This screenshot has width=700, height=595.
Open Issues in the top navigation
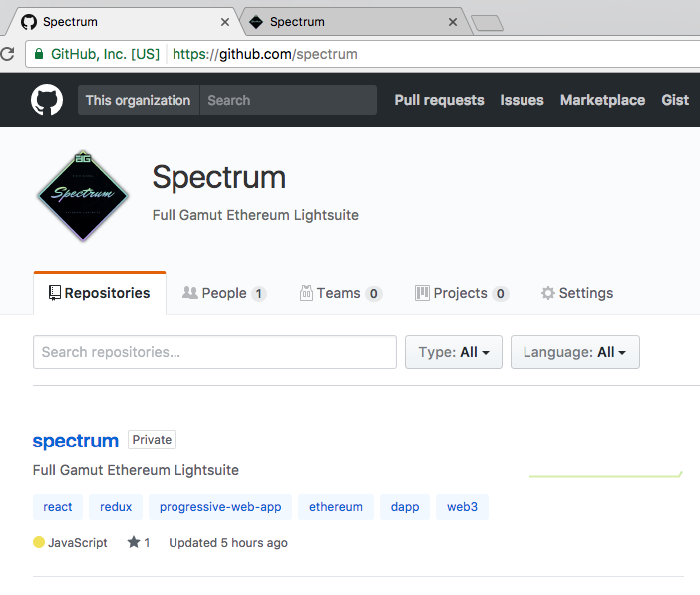pos(522,100)
